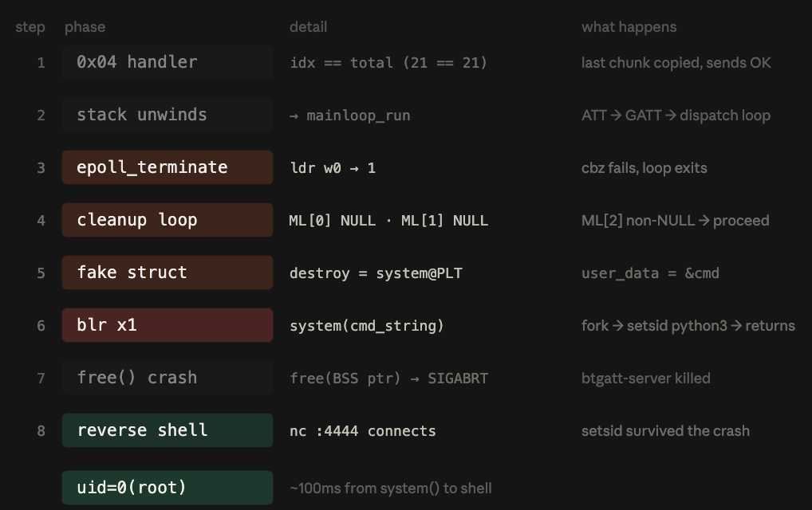Click 'cbz fails, loop exits'
812x510 pixels.
click(x=644, y=168)
